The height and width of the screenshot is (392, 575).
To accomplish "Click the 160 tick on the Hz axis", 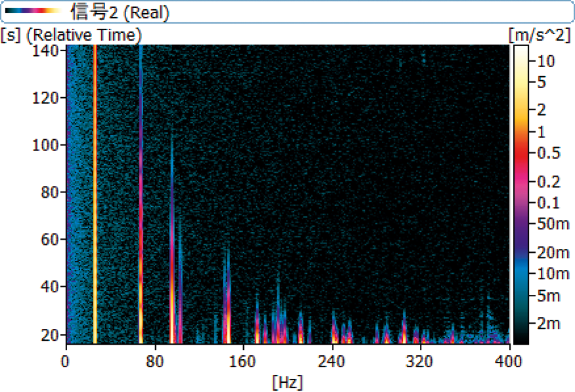I will [x=243, y=360].
